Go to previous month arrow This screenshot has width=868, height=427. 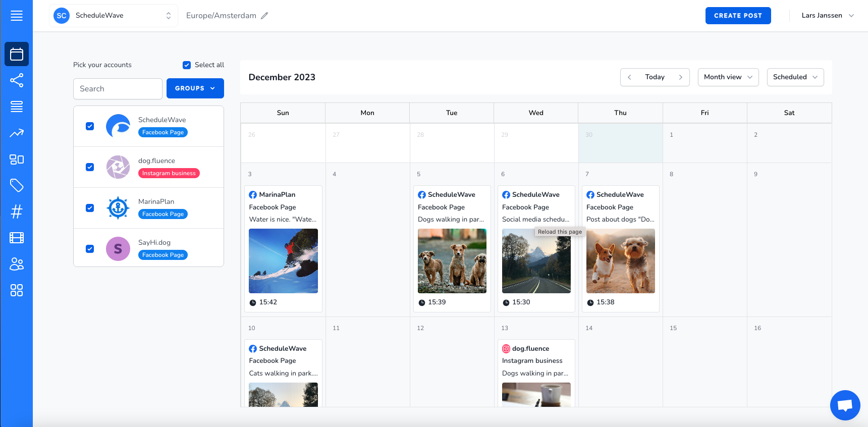pyautogui.click(x=629, y=77)
